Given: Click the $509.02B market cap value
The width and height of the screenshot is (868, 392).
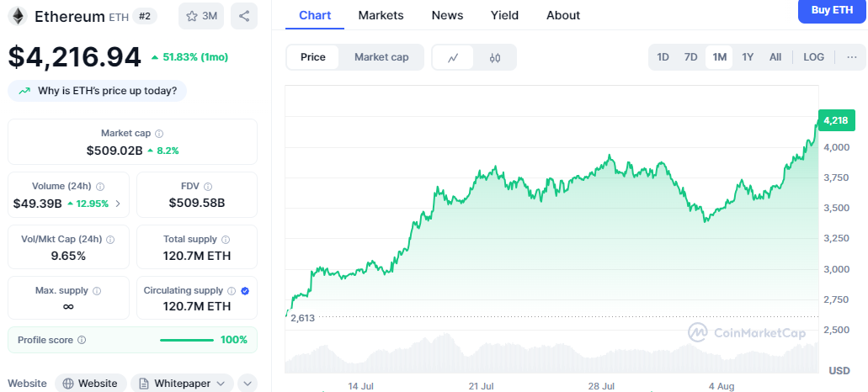Looking at the screenshot, I should (x=114, y=151).
